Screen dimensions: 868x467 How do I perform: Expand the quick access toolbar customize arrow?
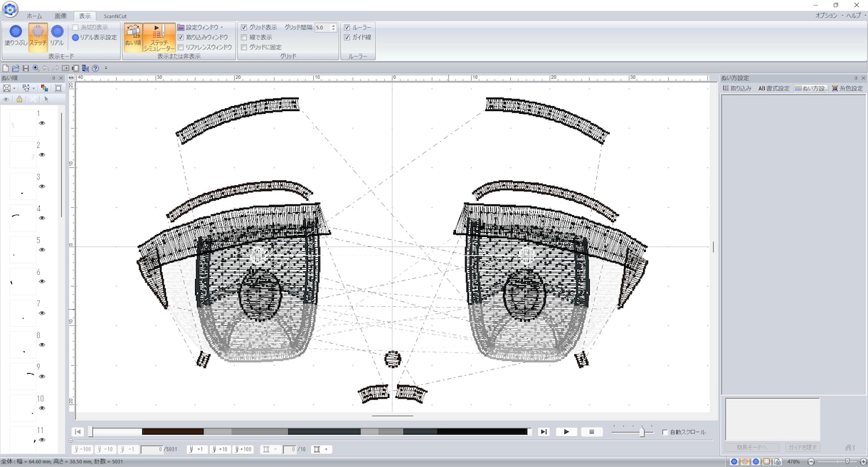click(106, 68)
